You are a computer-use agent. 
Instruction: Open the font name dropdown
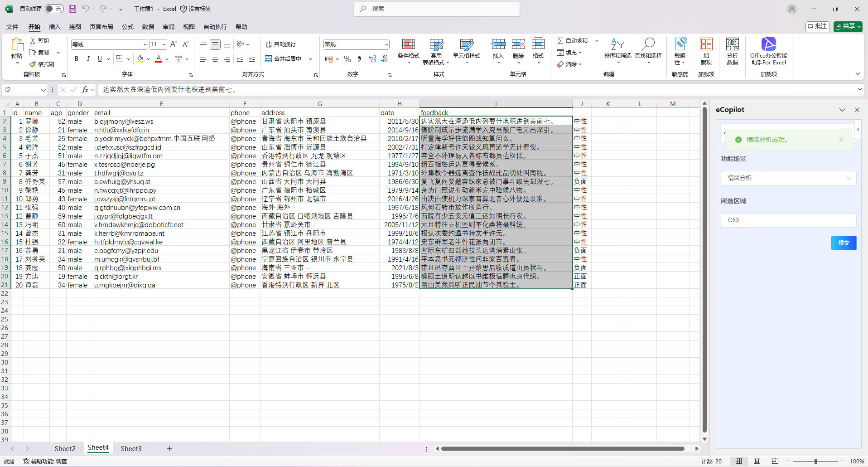(x=145, y=44)
